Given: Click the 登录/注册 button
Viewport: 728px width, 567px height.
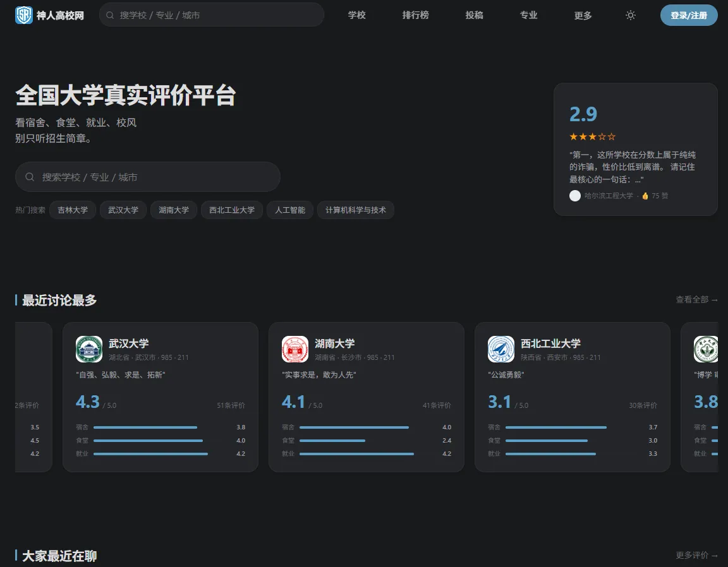Looking at the screenshot, I should pos(689,15).
